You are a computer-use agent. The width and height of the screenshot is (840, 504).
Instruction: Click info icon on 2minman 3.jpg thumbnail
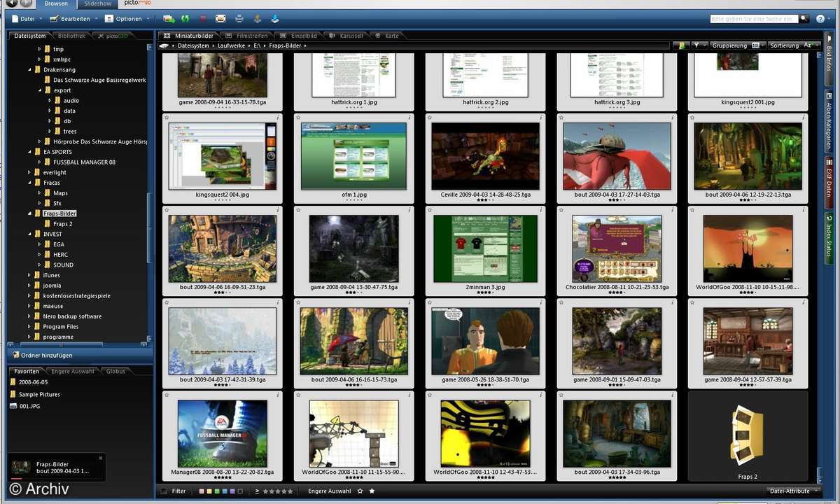pyautogui.click(x=540, y=209)
